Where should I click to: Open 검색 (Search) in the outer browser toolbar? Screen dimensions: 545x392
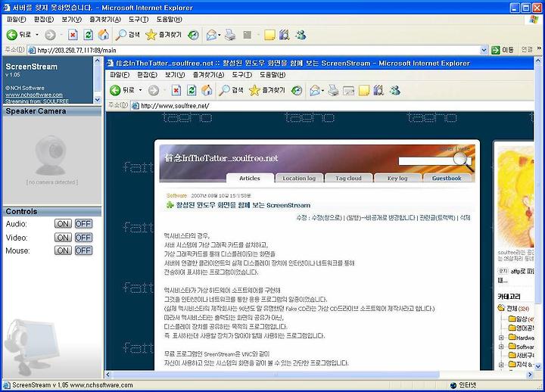(x=127, y=34)
